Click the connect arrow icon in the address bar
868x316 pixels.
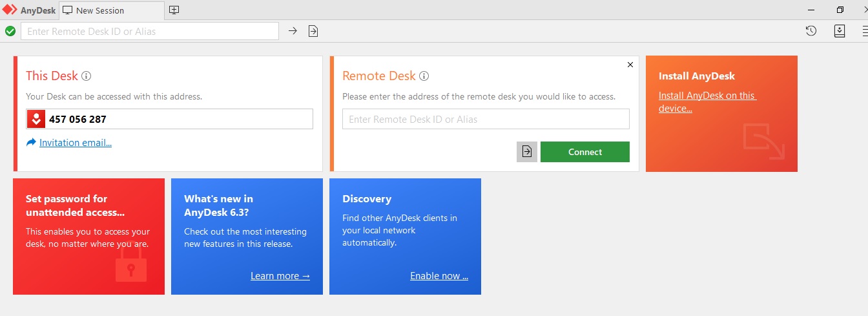[x=293, y=31]
